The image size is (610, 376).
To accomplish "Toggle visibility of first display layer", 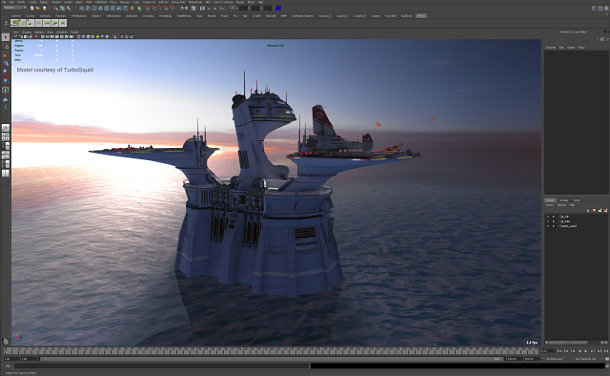I will click(548, 217).
